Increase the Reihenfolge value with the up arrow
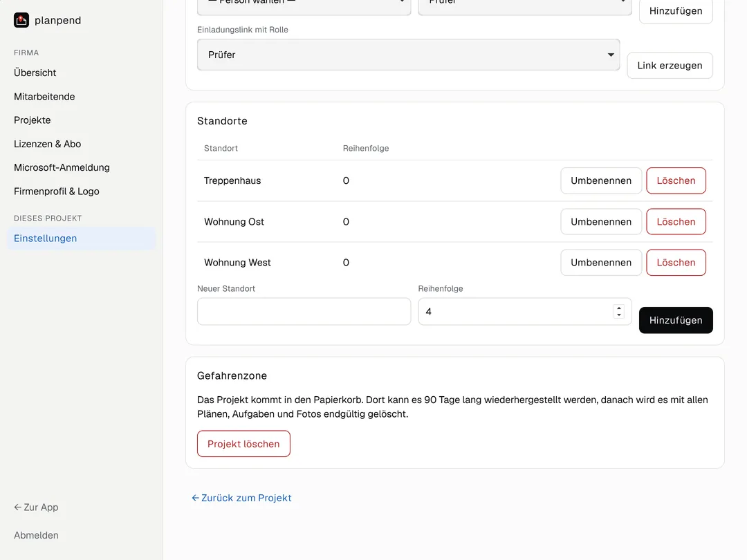 click(619, 308)
